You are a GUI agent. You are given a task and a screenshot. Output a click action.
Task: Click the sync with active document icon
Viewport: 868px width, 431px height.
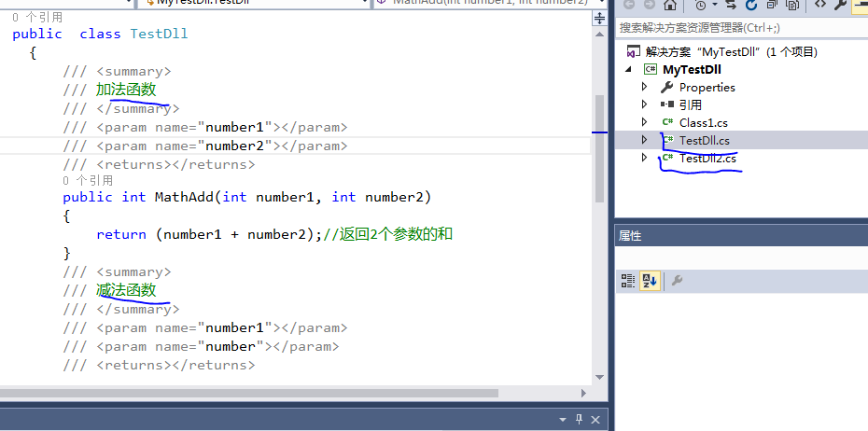731,5
